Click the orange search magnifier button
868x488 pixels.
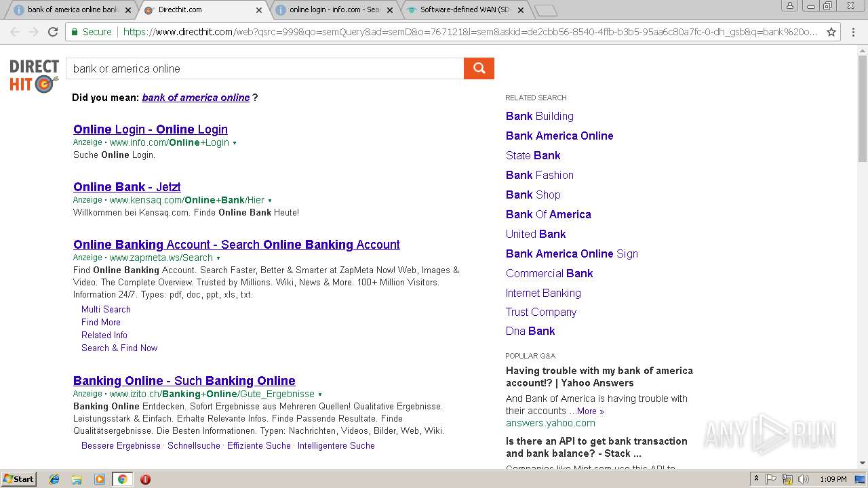point(479,68)
